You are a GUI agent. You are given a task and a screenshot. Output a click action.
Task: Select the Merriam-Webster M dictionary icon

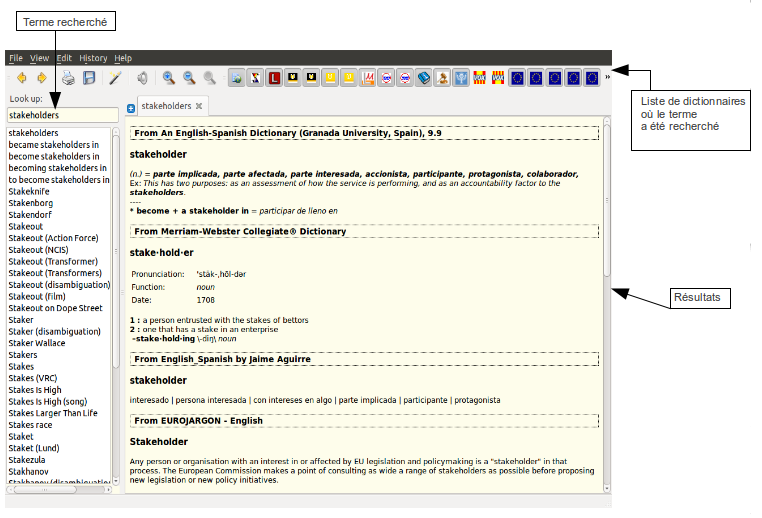(367, 78)
